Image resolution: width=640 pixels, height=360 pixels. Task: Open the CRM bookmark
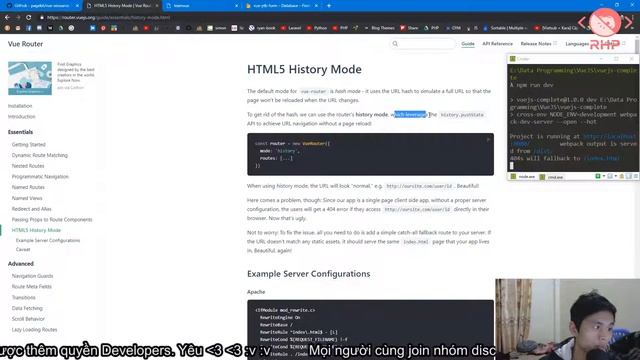coord(453,28)
